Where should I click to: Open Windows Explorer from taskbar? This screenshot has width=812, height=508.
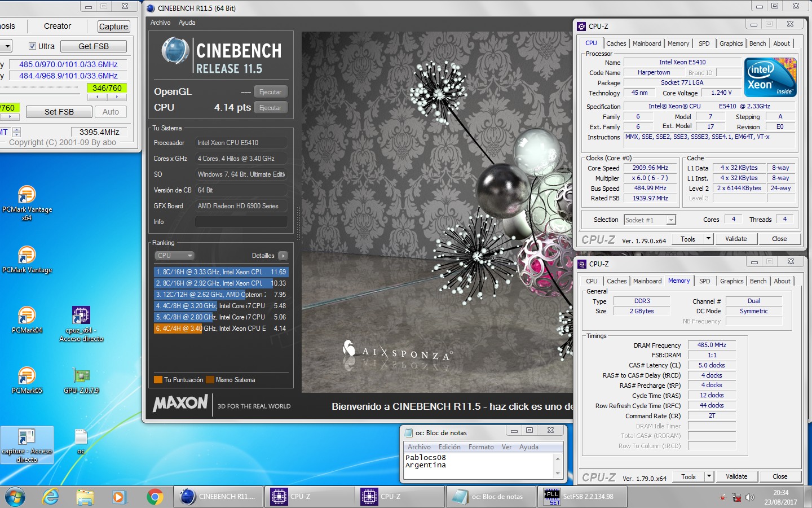pyautogui.click(x=85, y=497)
